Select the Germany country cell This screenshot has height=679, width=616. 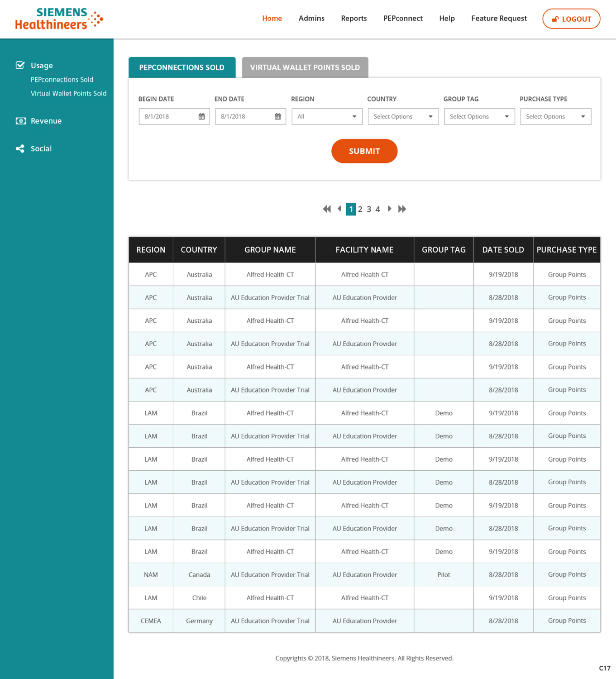coord(199,621)
